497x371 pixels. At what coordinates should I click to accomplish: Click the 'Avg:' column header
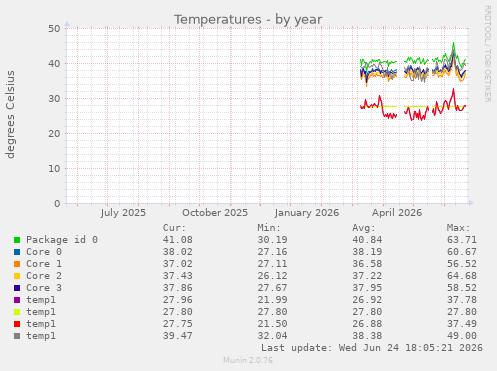pos(364,228)
